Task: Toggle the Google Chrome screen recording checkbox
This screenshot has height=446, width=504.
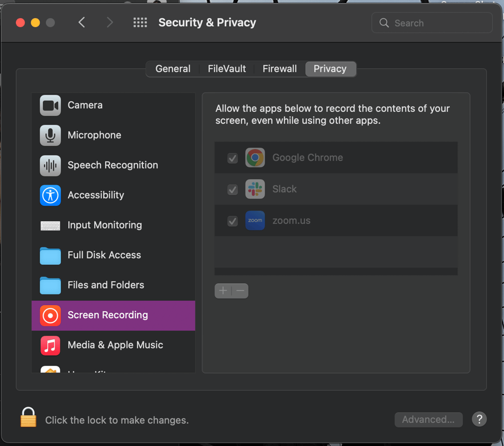Action: 232,158
